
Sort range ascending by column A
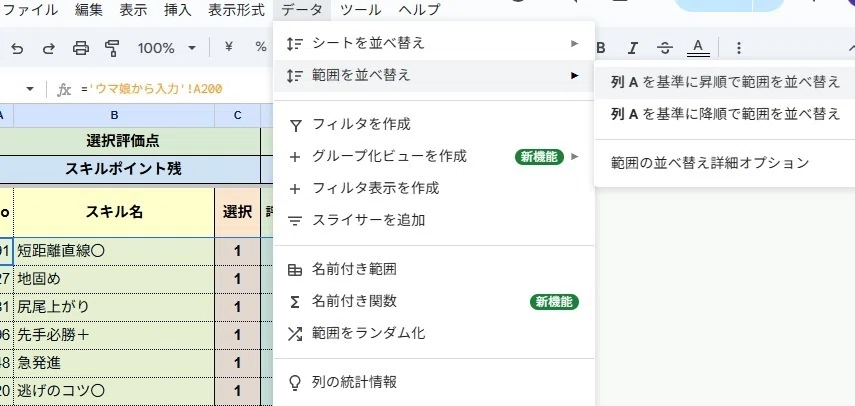[725, 82]
